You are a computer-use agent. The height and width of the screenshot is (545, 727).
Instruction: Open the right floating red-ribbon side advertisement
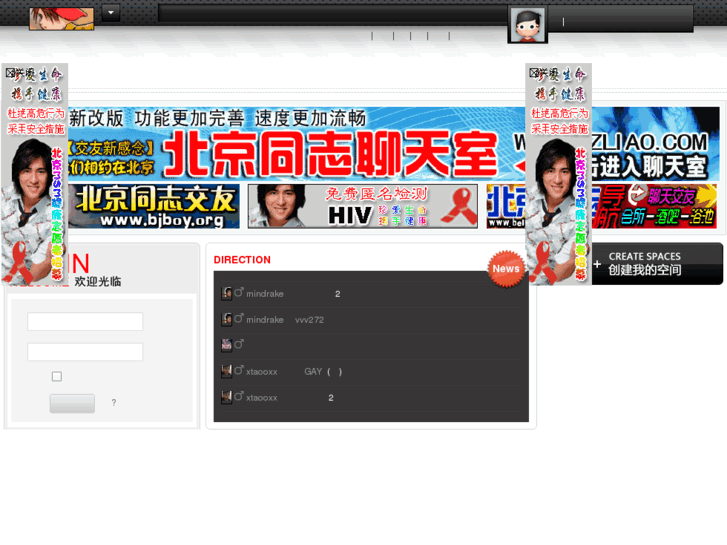(559, 174)
